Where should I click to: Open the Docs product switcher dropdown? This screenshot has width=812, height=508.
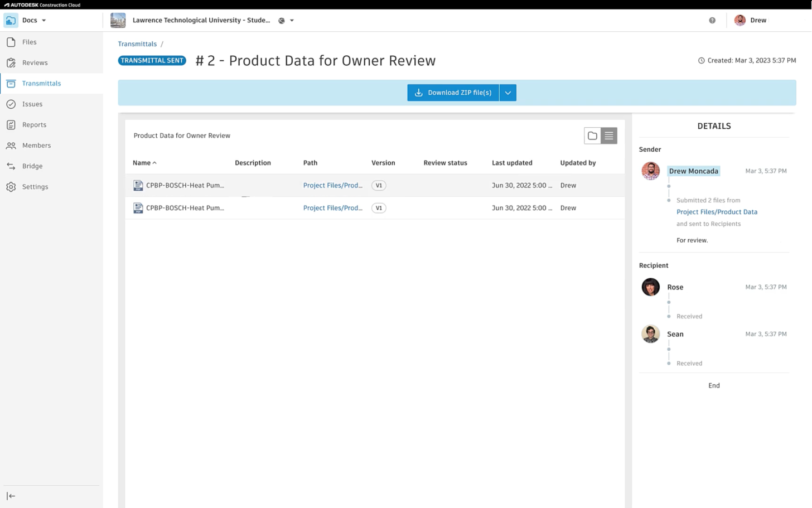coord(33,21)
